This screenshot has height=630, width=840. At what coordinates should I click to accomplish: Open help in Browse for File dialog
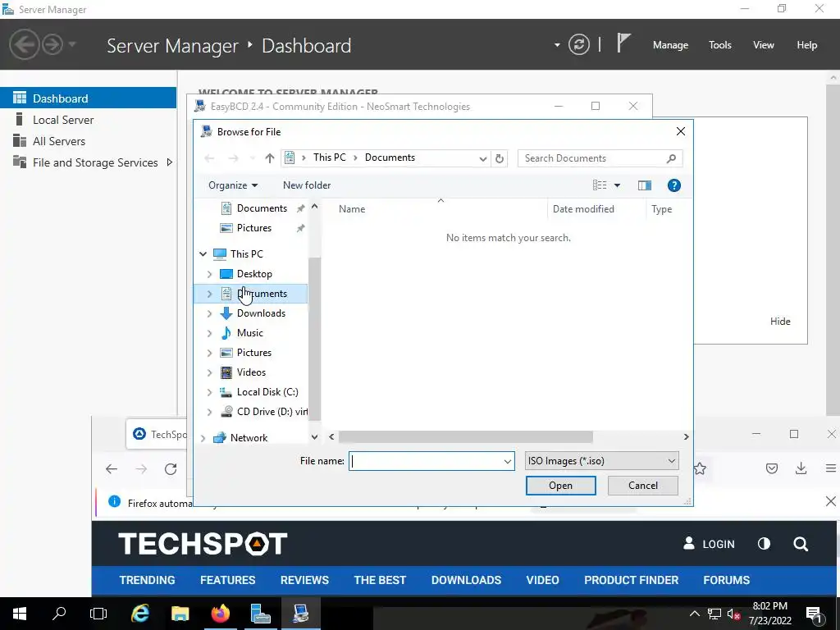(674, 185)
